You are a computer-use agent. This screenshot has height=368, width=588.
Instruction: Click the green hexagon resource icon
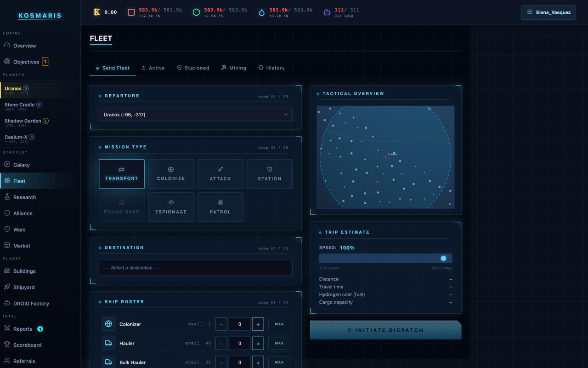click(196, 12)
